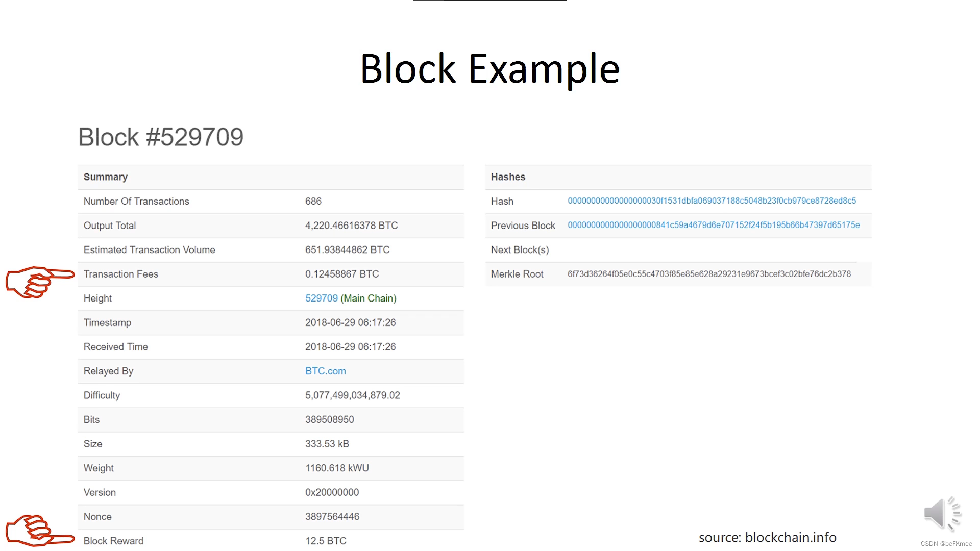
Task: Select the (Main Chain) text
Action: pyautogui.click(x=369, y=298)
